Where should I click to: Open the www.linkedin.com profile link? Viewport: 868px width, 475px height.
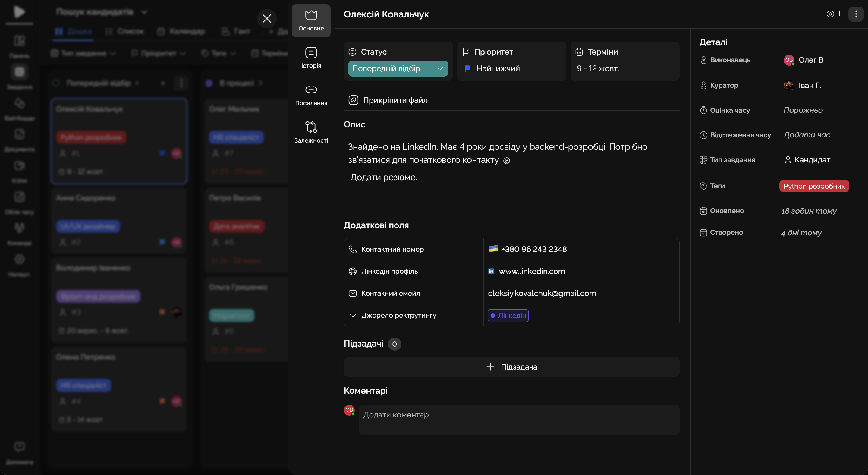[531, 272]
